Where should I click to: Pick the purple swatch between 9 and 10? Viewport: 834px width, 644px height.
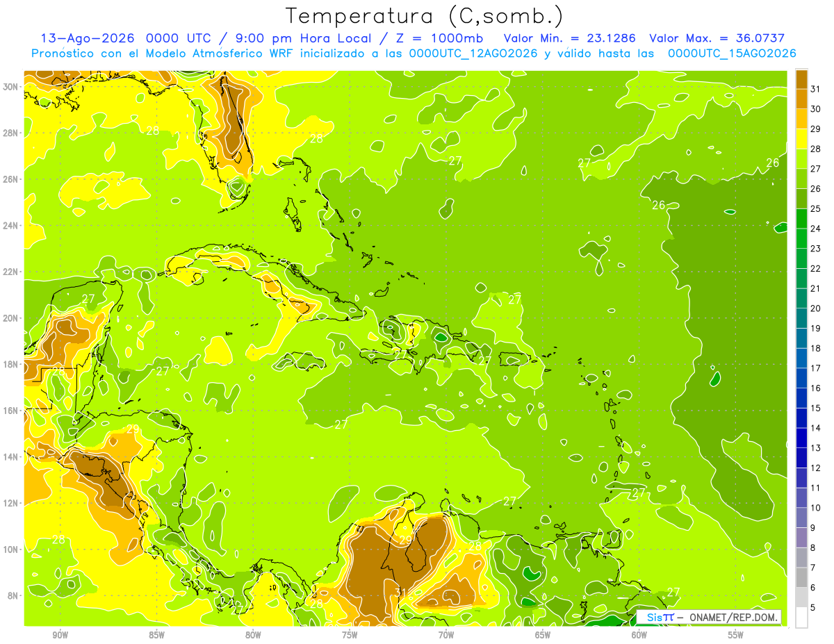[802, 518]
